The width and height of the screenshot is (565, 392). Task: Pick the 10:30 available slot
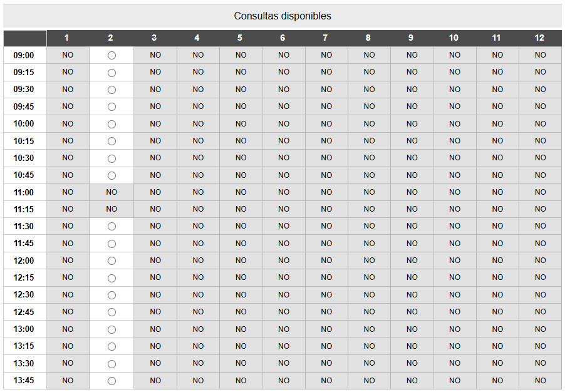pyautogui.click(x=111, y=158)
